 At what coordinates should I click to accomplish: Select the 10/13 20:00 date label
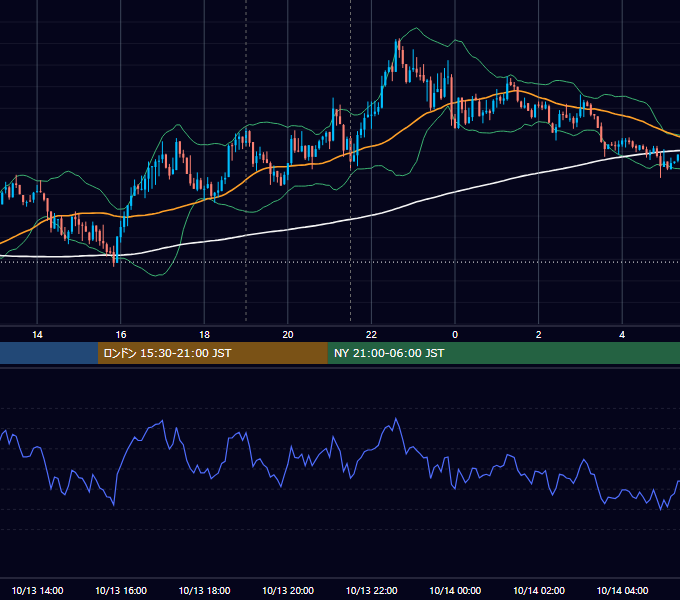click(288, 590)
